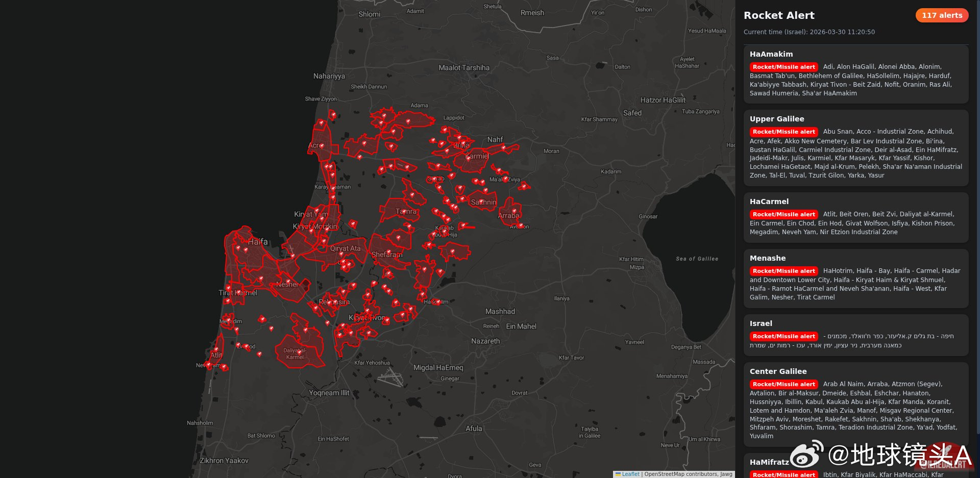The width and height of the screenshot is (980, 478).
Task: Open the OpenStreetMap contributors link
Action: [681, 474]
